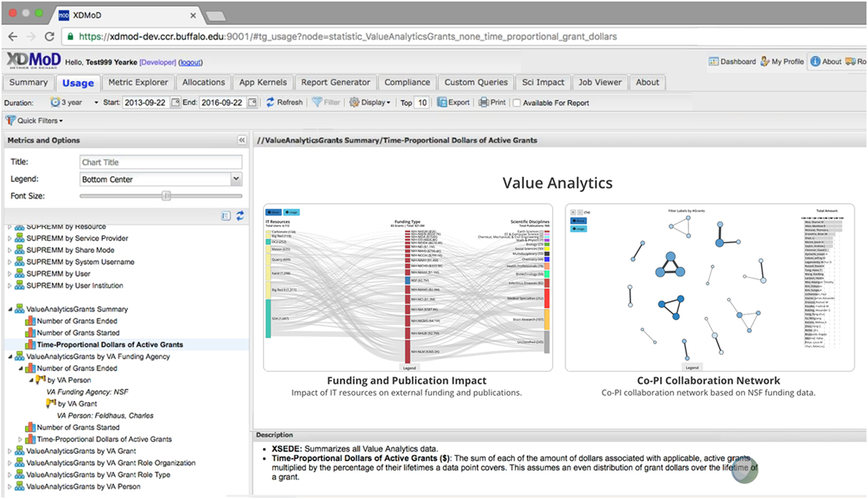Open the Dashboard toolbar button
Viewport: 868px width, 499px height.
pyautogui.click(x=732, y=61)
